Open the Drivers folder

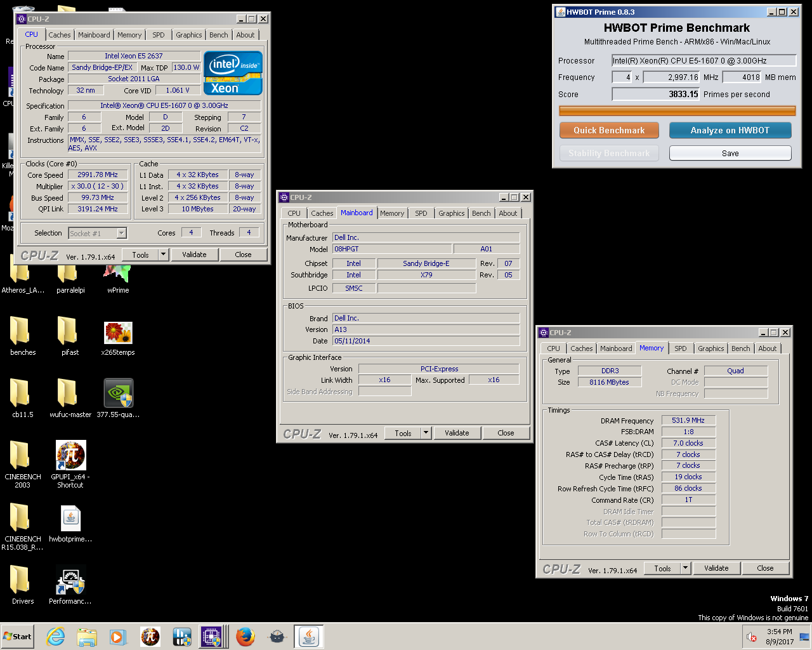(23, 585)
